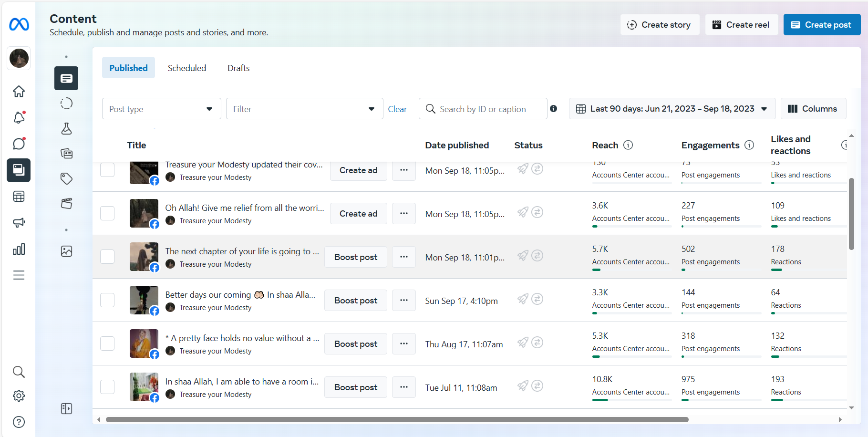
Task: Switch to the Scheduled tab
Action: point(187,68)
